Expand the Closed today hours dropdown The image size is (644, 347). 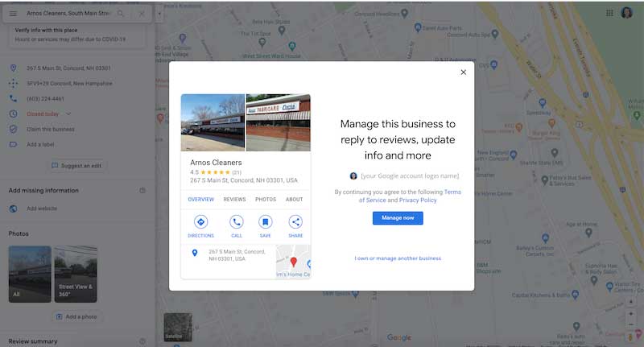pos(68,114)
